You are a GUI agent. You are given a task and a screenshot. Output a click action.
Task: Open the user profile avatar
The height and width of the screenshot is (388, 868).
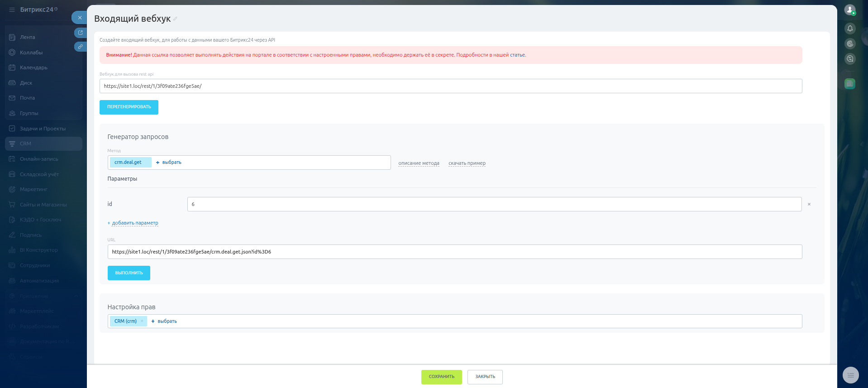(849, 10)
